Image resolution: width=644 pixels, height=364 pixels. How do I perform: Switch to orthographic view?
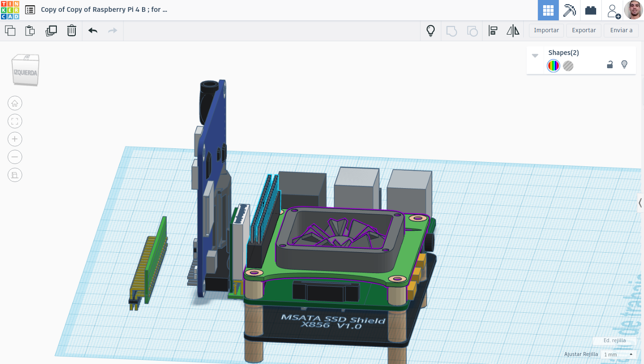[15, 175]
